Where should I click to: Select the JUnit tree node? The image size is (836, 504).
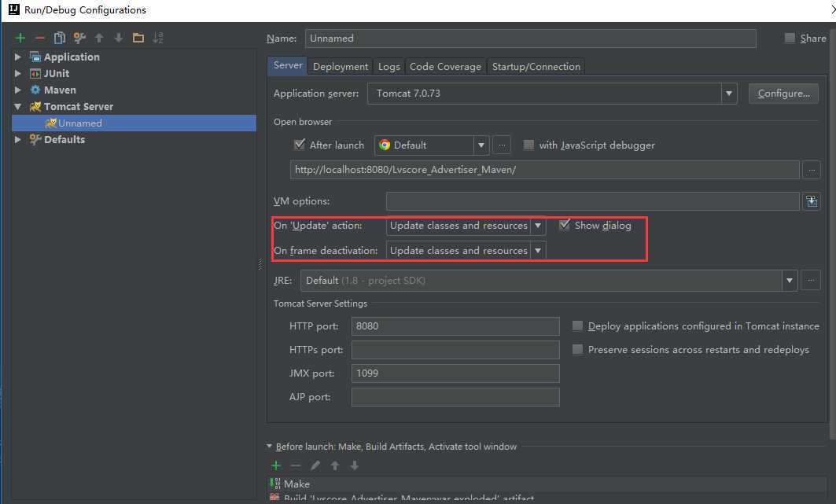pyautogui.click(x=57, y=74)
